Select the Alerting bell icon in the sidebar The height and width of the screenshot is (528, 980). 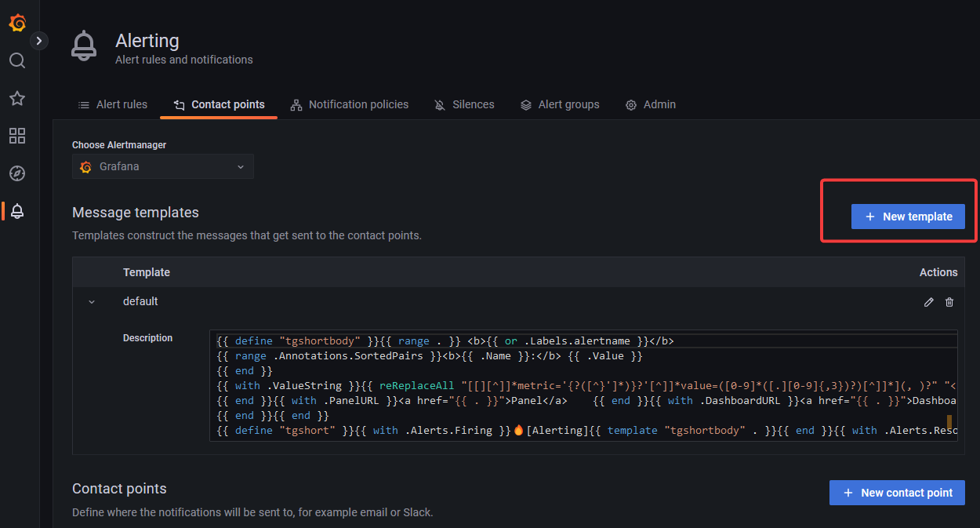pos(16,211)
